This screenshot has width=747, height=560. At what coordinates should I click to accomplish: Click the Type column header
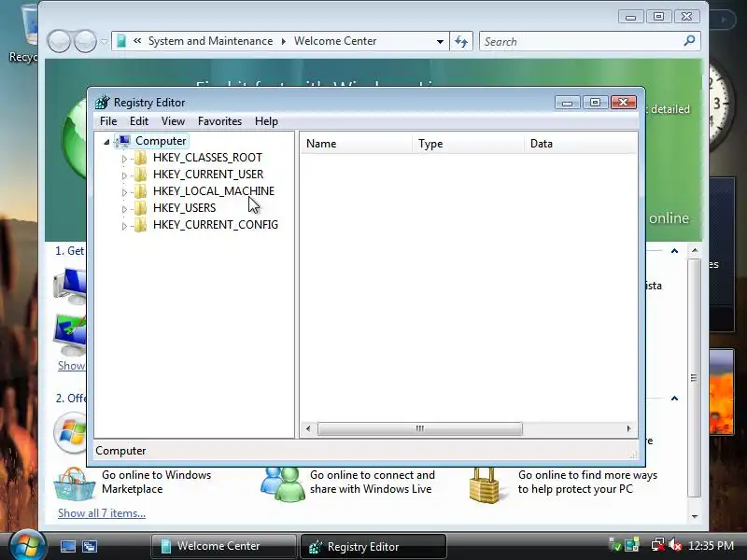tap(468, 144)
